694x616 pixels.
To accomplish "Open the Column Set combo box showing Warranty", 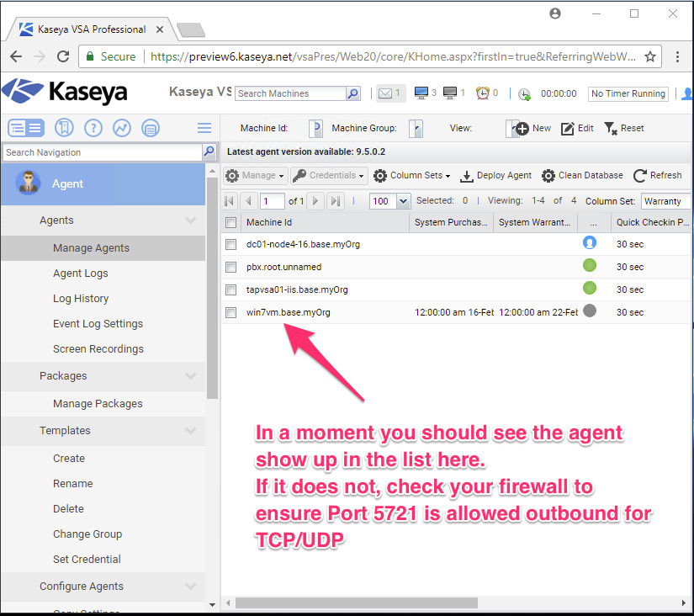I will 666,201.
